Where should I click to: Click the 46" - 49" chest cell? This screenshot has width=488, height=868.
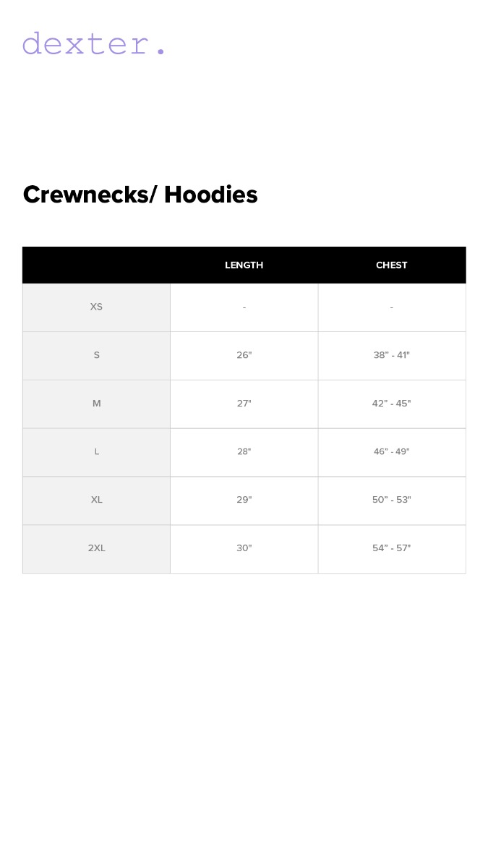click(392, 451)
